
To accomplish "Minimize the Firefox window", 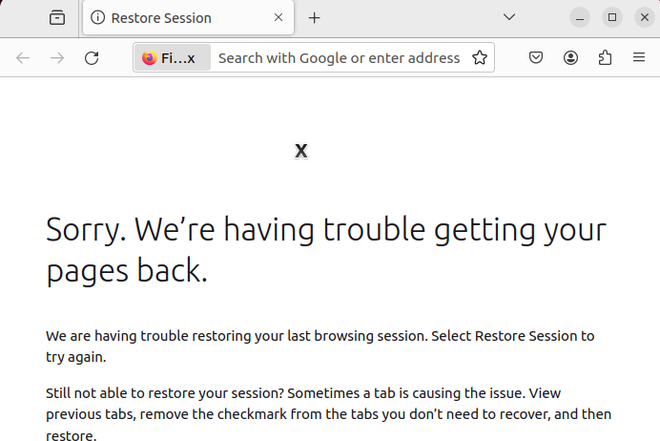I will [580, 18].
